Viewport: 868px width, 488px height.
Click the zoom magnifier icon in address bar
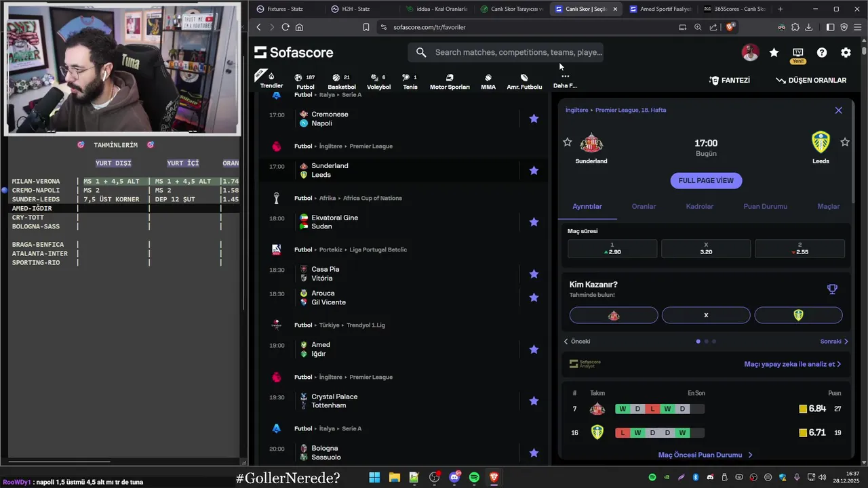coord(698,27)
